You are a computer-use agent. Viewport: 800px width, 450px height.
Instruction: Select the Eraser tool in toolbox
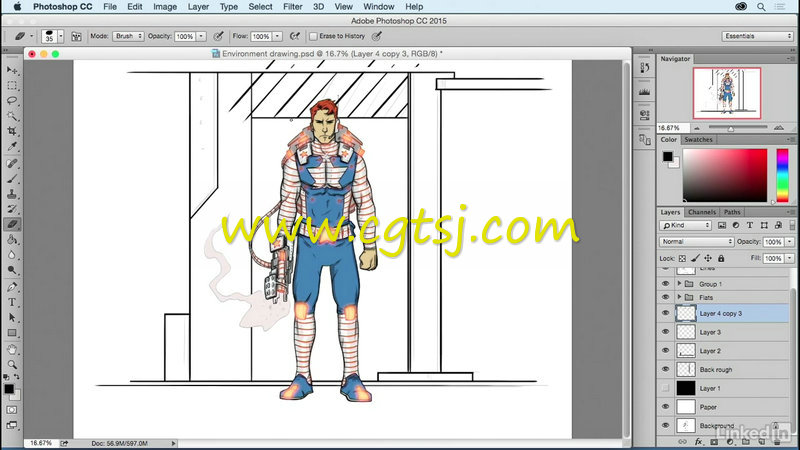12,224
